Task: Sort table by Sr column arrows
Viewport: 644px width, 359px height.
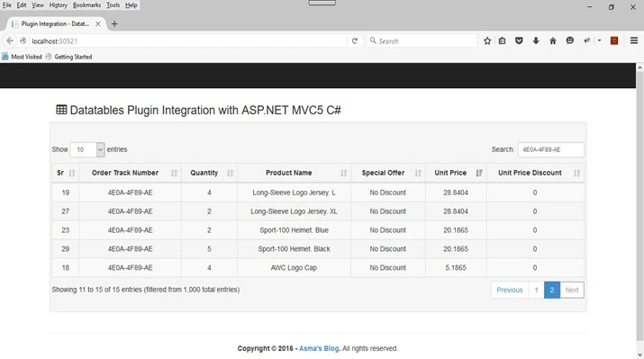Action: click(x=72, y=173)
